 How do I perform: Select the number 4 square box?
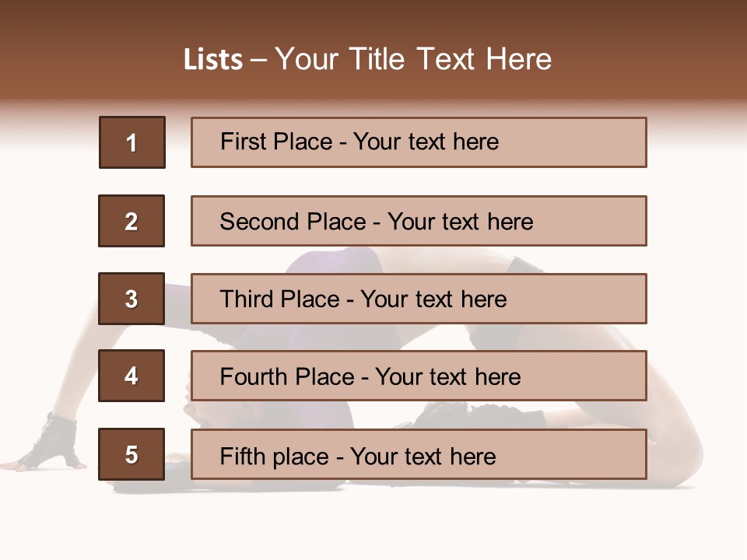pyautogui.click(x=132, y=376)
